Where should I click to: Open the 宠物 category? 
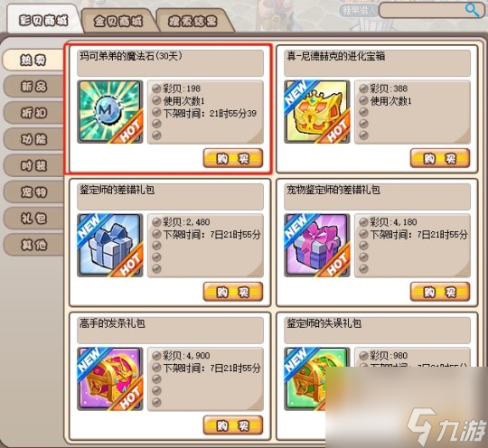(x=33, y=192)
